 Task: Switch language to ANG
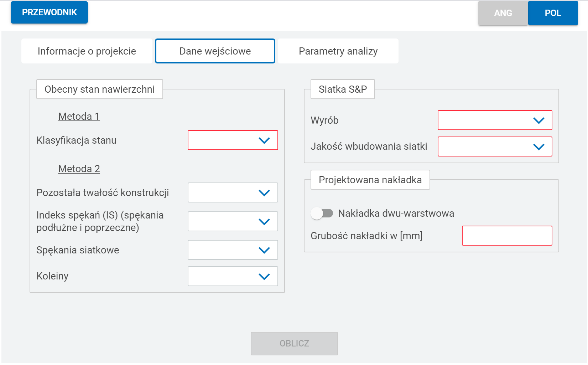click(503, 13)
